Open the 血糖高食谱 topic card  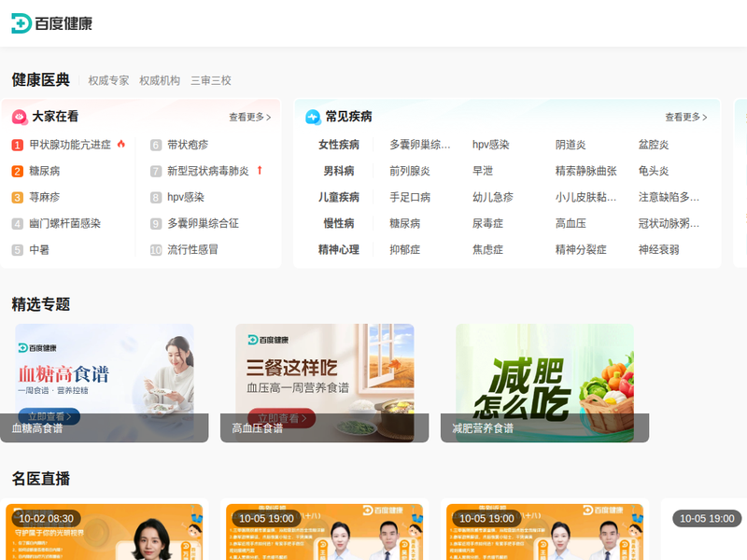pyautogui.click(x=105, y=383)
